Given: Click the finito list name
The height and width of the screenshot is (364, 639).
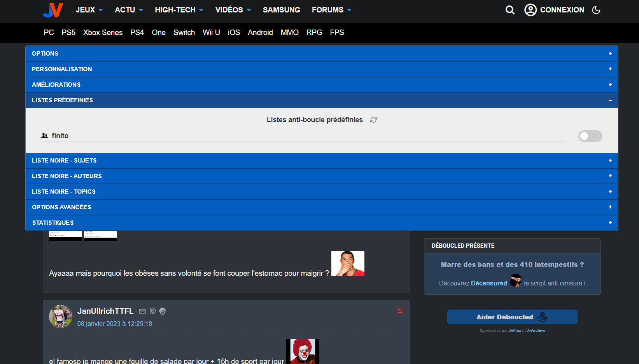Looking at the screenshot, I should 60,136.
